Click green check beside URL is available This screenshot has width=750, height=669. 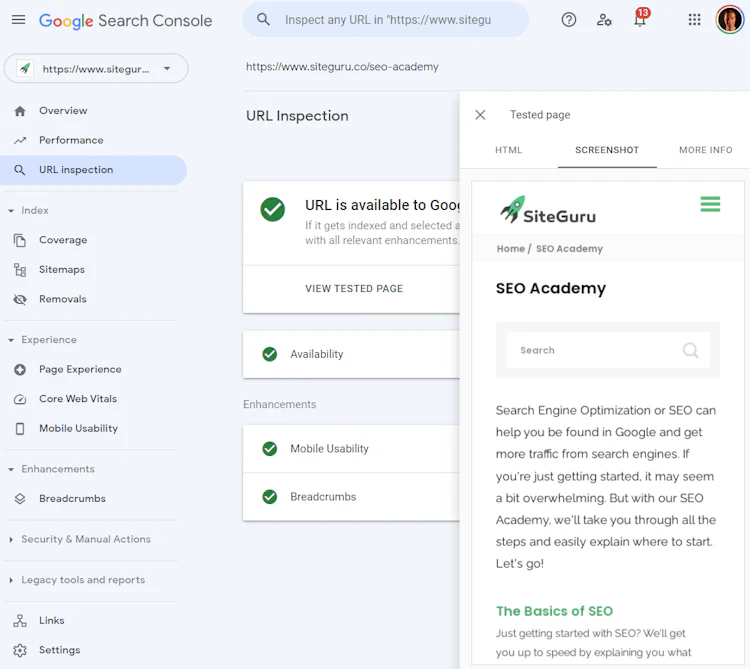point(273,209)
